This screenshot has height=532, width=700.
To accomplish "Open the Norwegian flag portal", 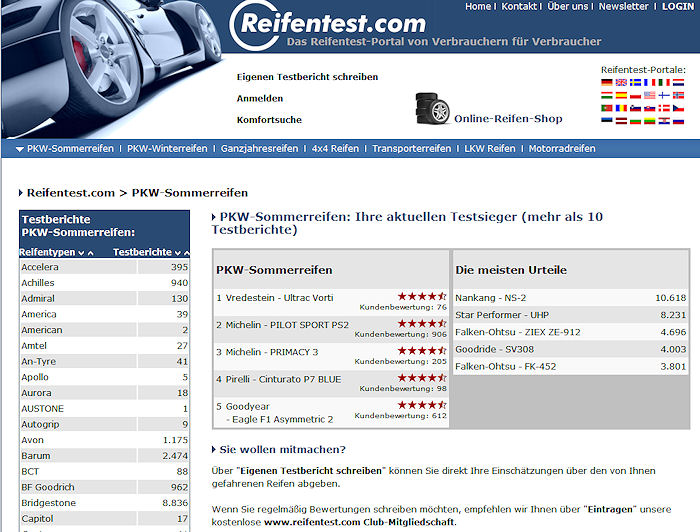I will coord(679,95).
